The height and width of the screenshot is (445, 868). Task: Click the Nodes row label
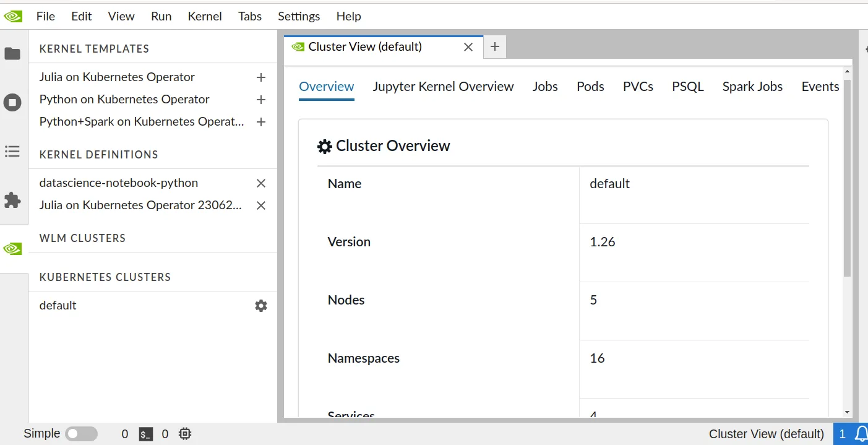click(x=346, y=300)
